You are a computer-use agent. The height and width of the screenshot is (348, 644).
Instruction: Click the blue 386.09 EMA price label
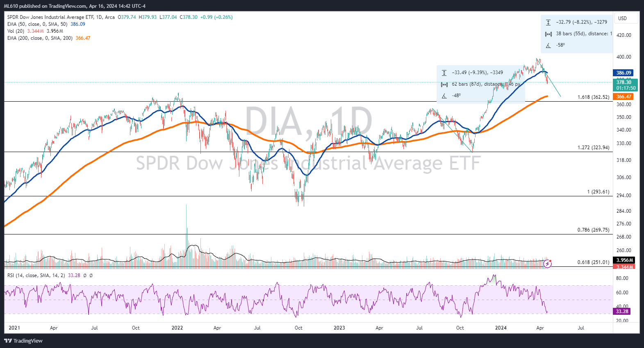624,73
